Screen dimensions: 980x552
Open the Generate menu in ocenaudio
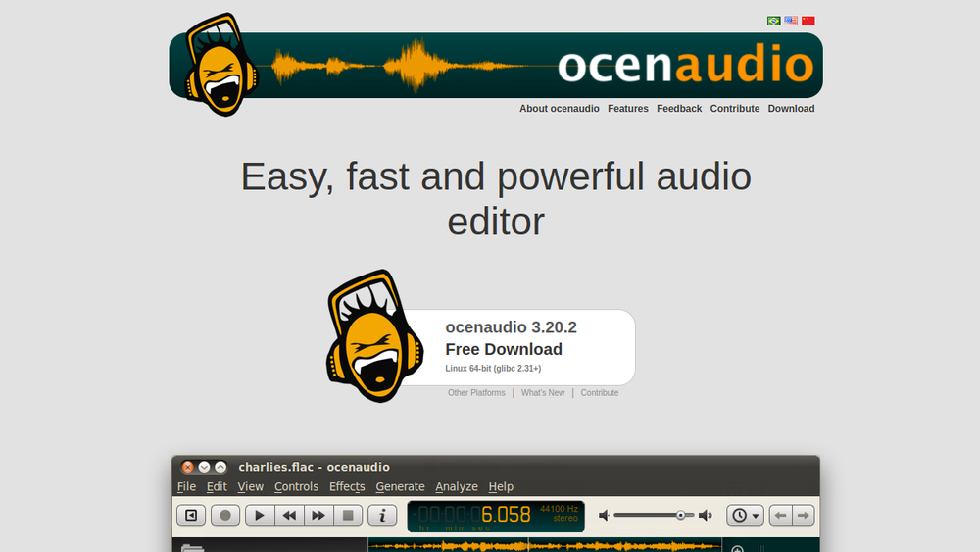(400, 486)
